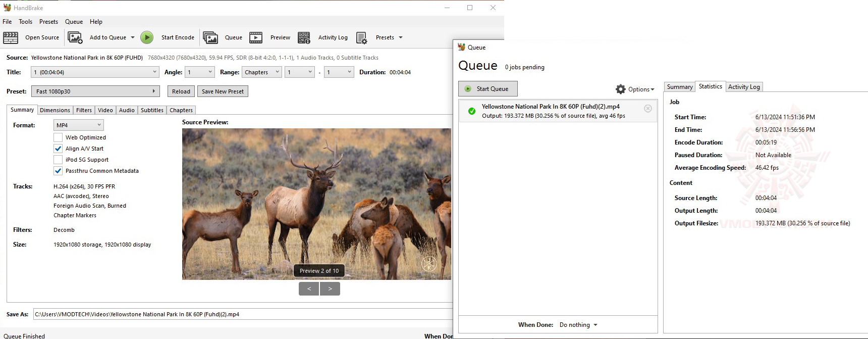
Task: Click the '193.372 MB' output filesize value
Action: pyautogui.click(x=802, y=223)
